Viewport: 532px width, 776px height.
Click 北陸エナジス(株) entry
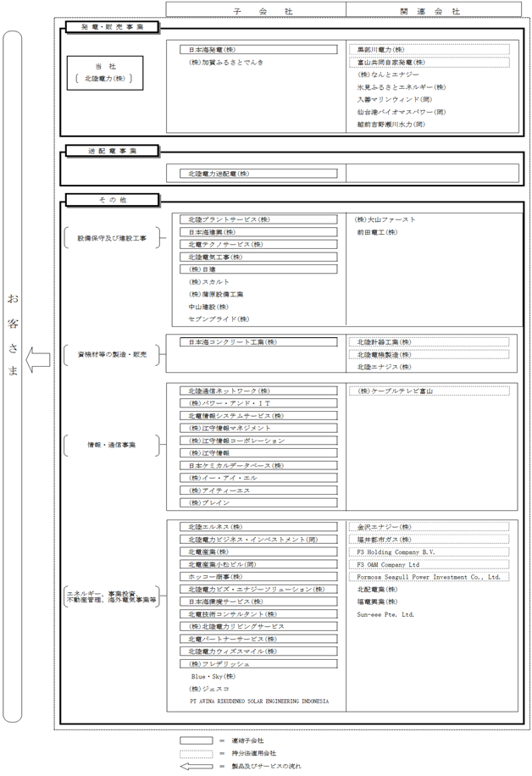click(384, 367)
